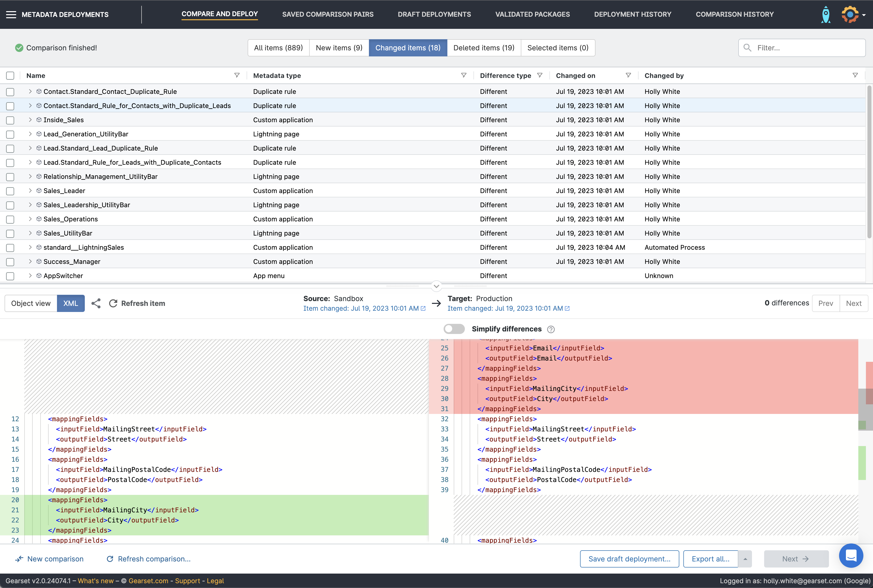
Task: Open the Export all dropdown arrow
Action: coord(745,559)
